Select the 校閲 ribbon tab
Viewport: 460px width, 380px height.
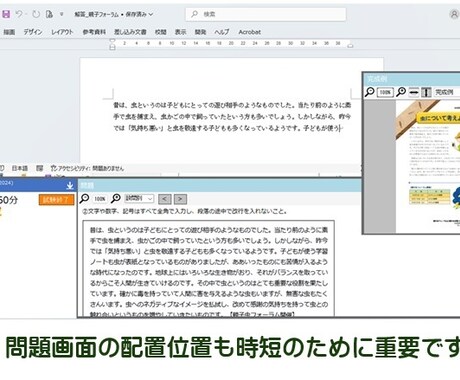coord(160,32)
